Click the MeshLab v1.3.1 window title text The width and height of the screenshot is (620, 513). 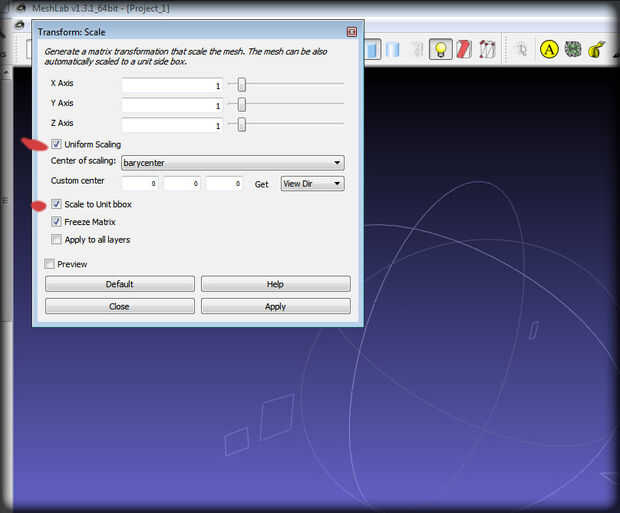[x=101, y=8]
